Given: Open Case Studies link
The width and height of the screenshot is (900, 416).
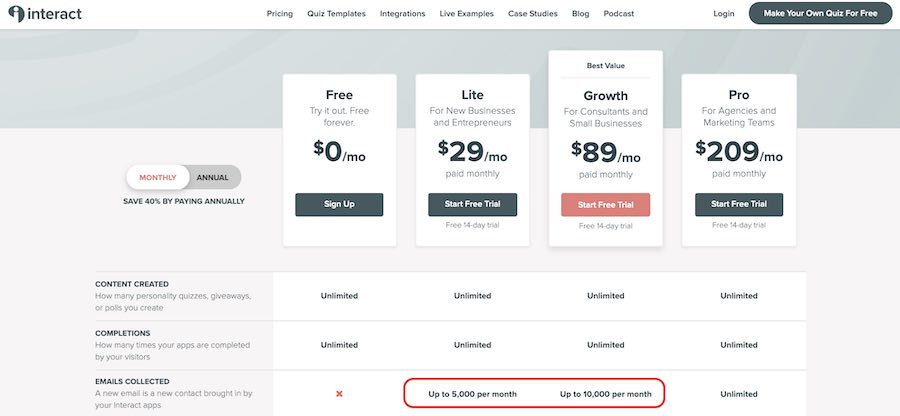Looking at the screenshot, I should (x=533, y=14).
